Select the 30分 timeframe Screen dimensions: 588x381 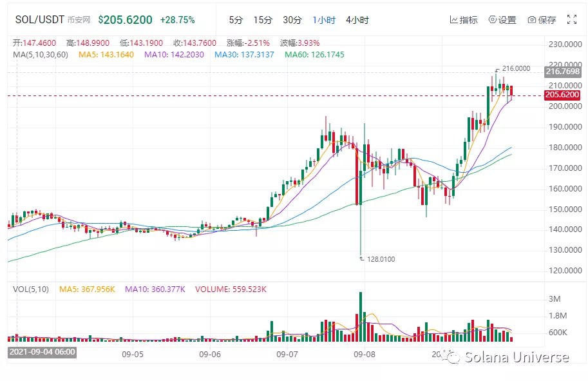point(292,20)
